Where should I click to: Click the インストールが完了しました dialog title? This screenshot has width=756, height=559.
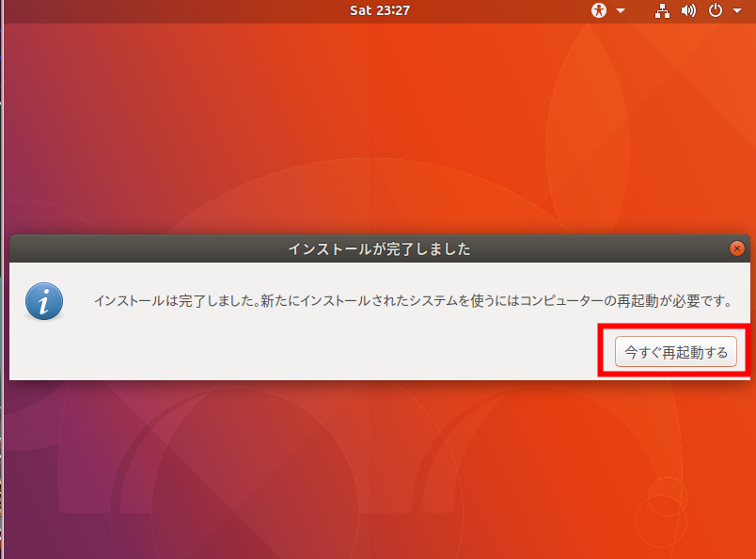379,249
